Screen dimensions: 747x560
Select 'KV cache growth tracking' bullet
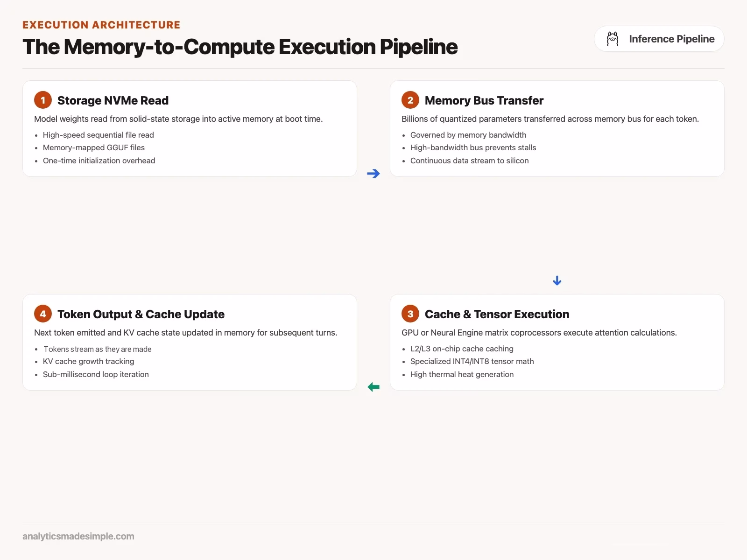[89, 361]
